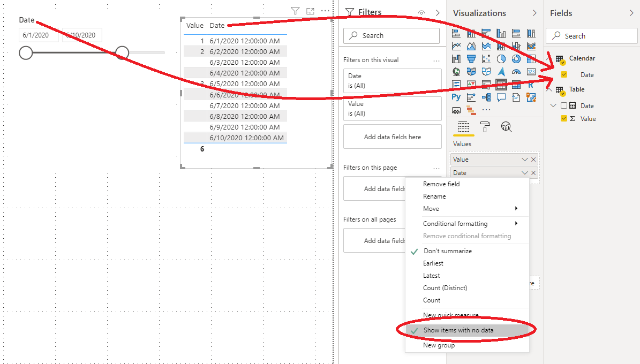Select the funnel chart visual

(x=471, y=59)
